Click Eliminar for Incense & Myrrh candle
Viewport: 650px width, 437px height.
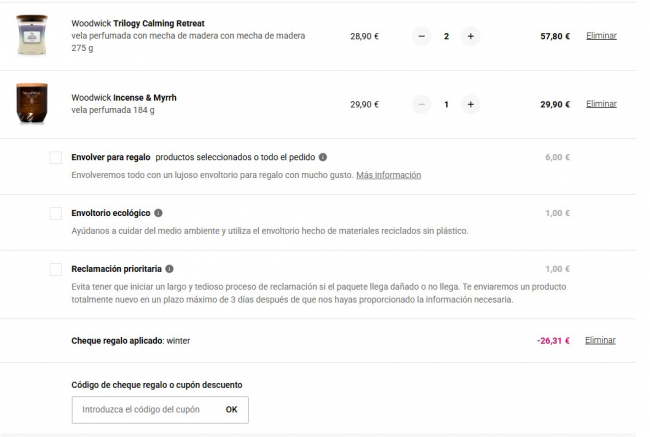601,104
